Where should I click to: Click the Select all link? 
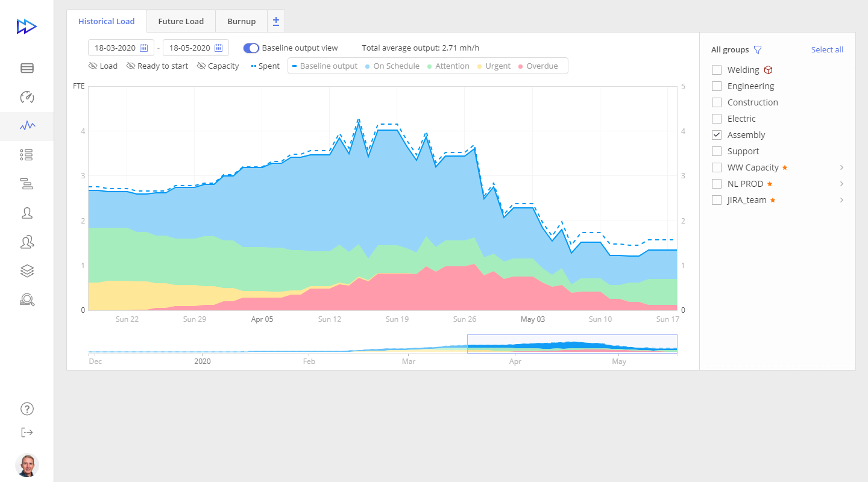click(x=827, y=50)
